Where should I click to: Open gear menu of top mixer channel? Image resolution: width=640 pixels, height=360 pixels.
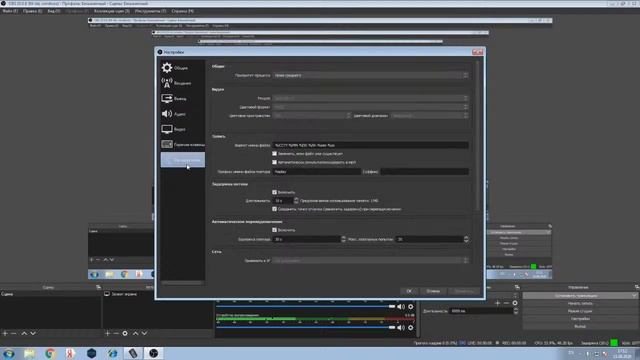[411, 307]
